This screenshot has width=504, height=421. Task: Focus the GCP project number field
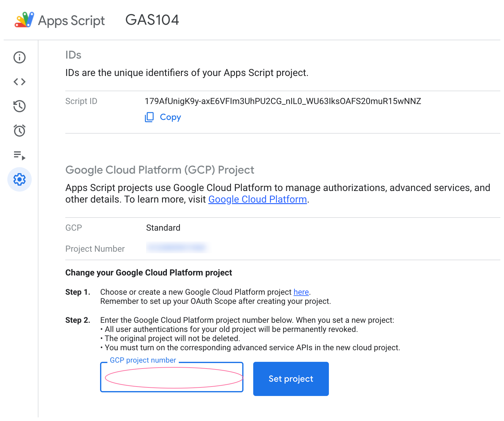(x=172, y=377)
